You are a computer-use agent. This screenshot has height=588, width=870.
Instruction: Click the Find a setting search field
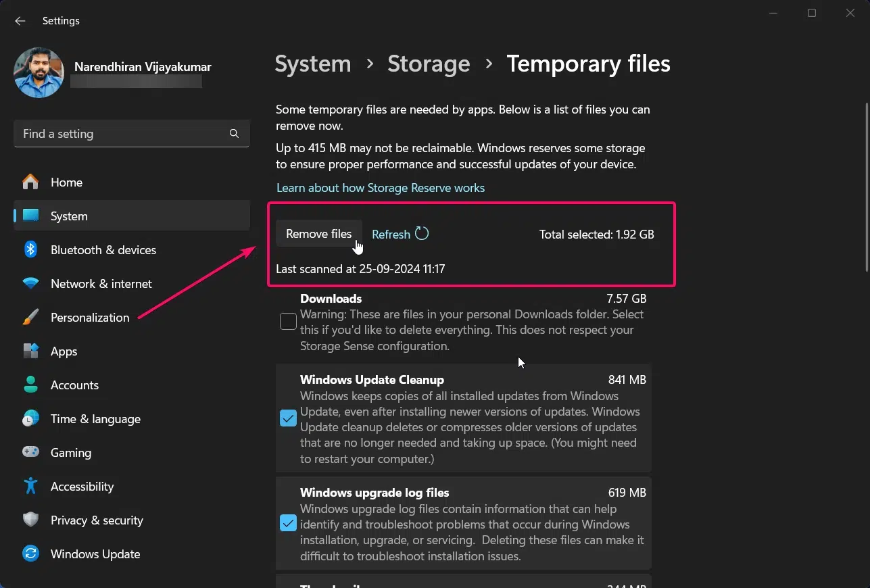tap(132, 134)
